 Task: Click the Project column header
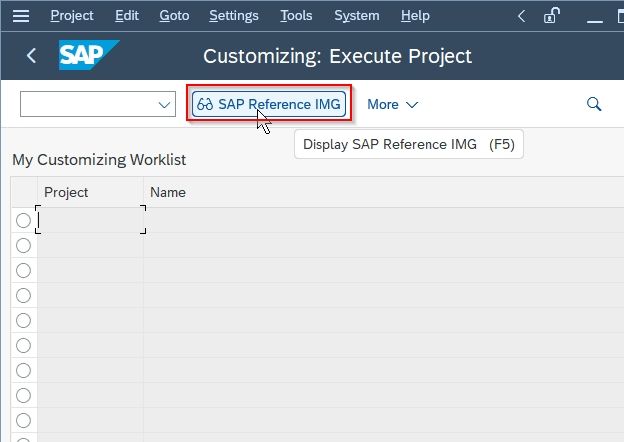tap(90, 192)
